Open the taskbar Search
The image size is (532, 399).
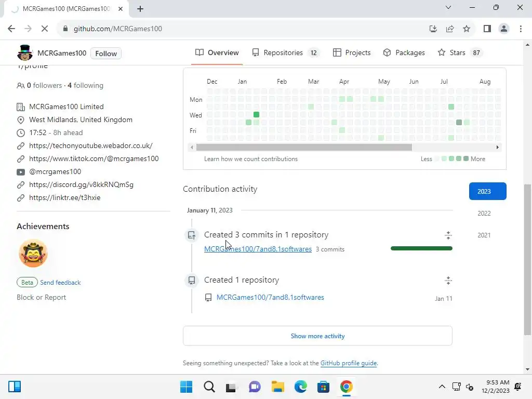(209, 387)
